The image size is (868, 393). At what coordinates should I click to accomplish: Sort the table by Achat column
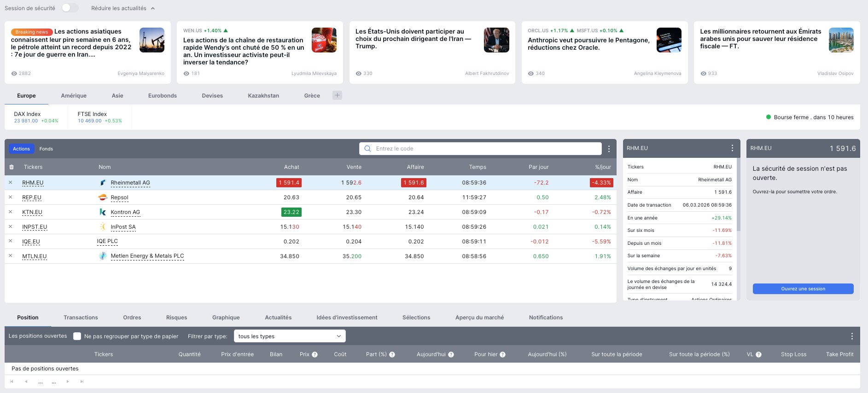click(291, 167)
